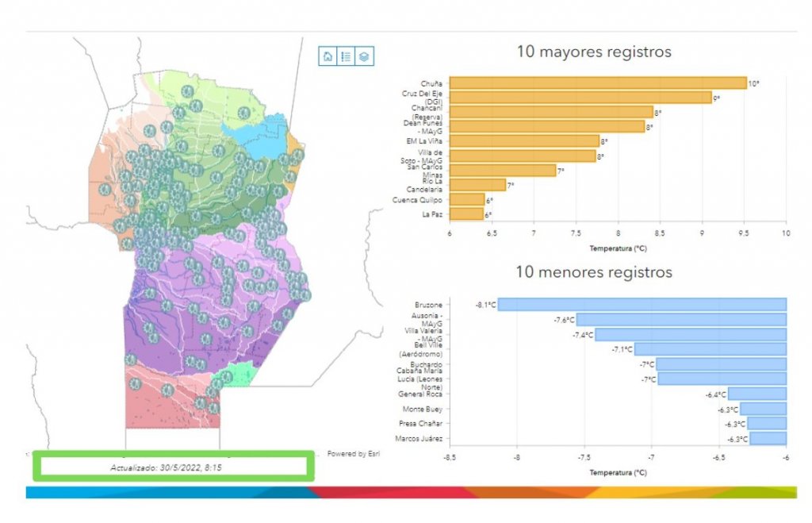Click the Chuña bar showing 10°
Viewport: 812px width, 523px height.
pos(598,83)
